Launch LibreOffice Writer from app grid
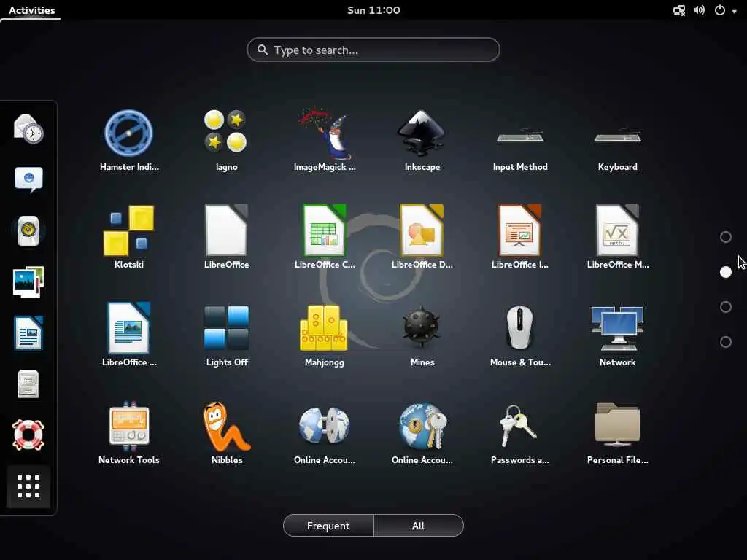The width and height of the screenshot is (747, 560). coord(128,335)
